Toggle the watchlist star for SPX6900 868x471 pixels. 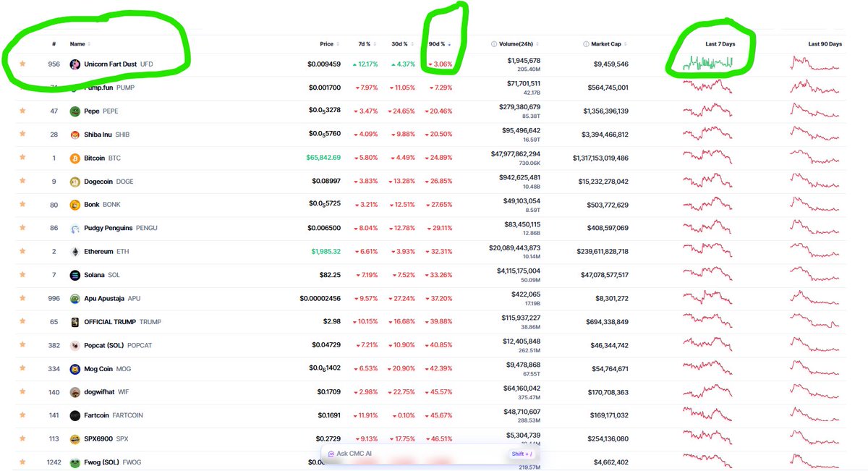pyautogui.click(x=22, y=438)
